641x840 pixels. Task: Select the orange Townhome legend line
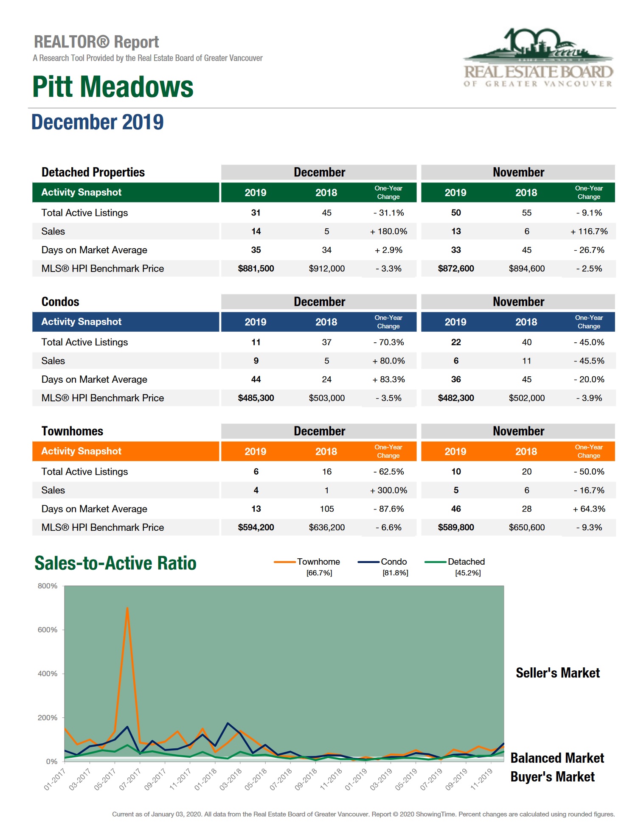(x=285, y=562)
